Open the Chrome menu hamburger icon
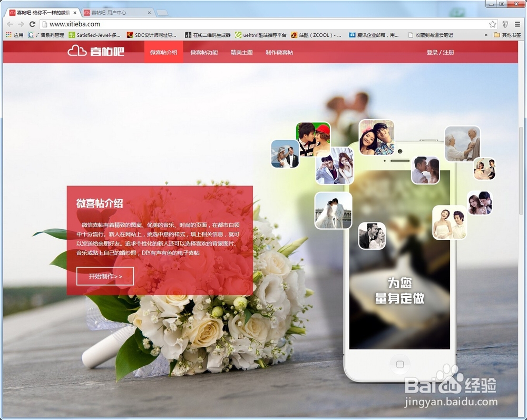The height and width of the screenshot is (420, 527). pos(518,24)
